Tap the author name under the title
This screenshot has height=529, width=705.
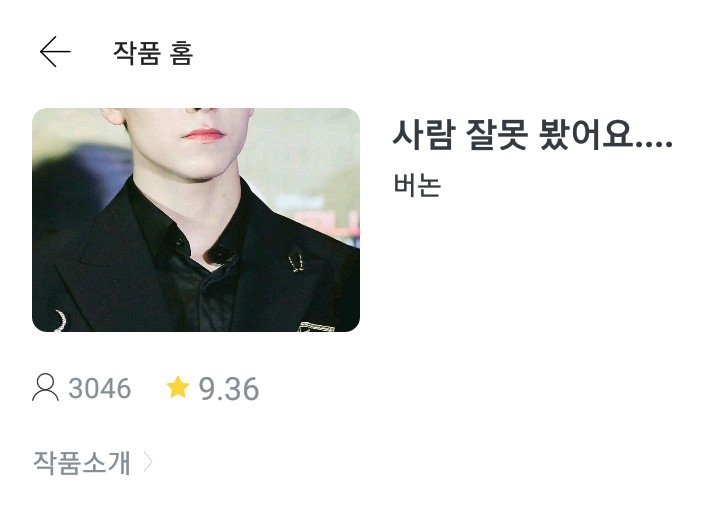point(417,185)
